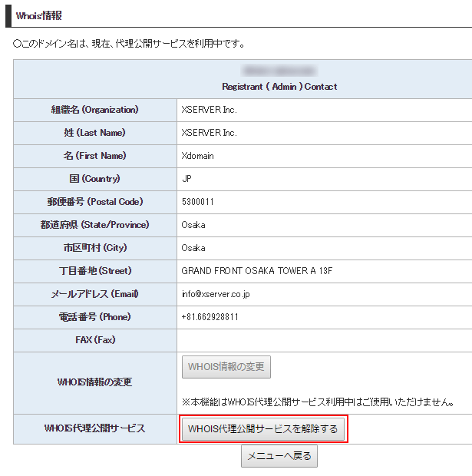Click the WHOIS情報の変更 button

click(x=226, y=367)
